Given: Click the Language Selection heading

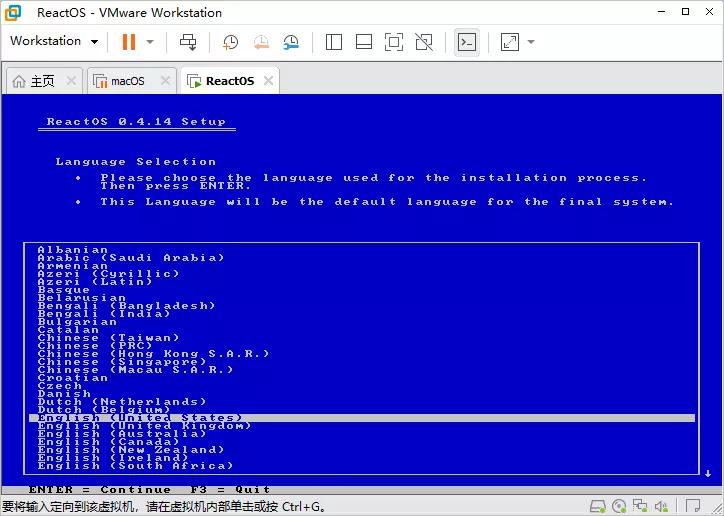Looking at the screenshot, I should point(136,162).
